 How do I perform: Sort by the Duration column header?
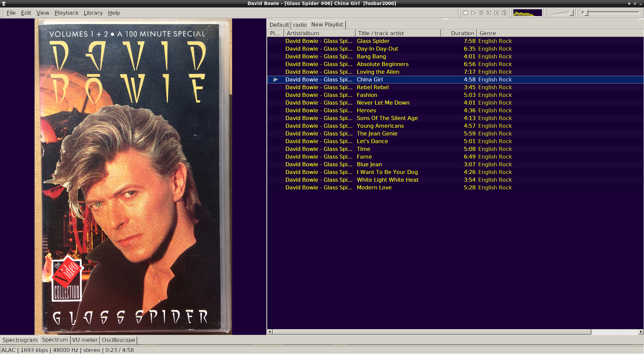tap(459, 33)
